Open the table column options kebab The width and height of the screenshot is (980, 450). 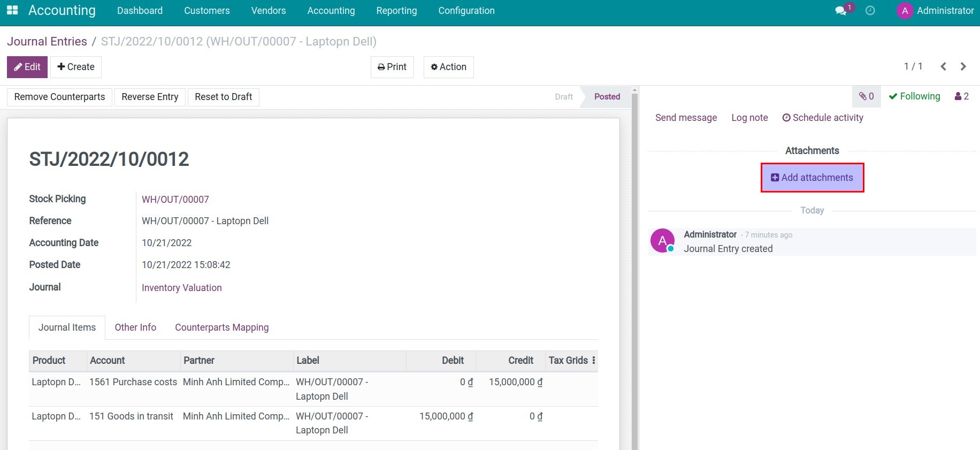[x=594, y=361]
